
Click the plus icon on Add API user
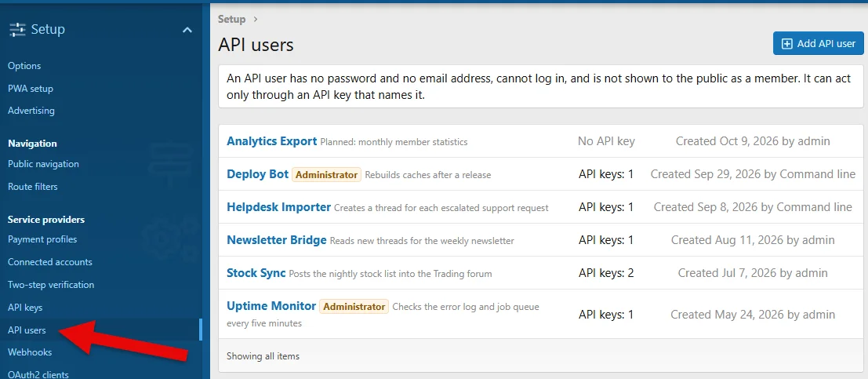pos(786,44)
